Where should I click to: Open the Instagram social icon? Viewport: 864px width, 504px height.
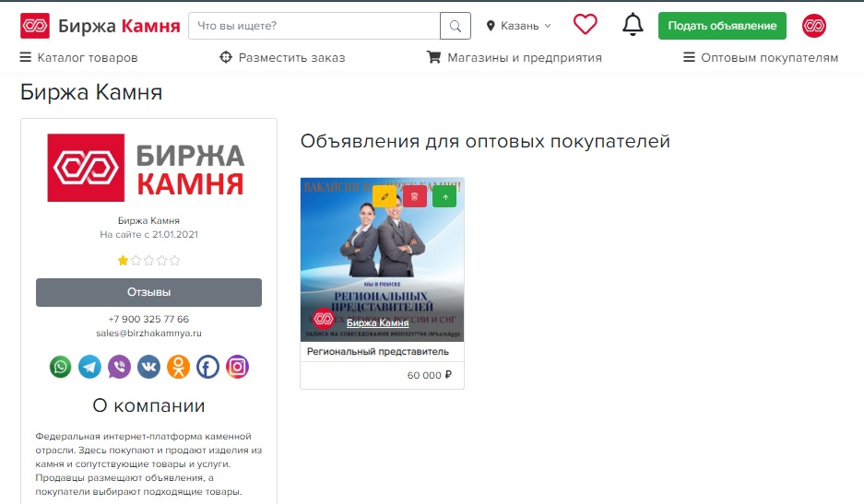tap(238, 367)
